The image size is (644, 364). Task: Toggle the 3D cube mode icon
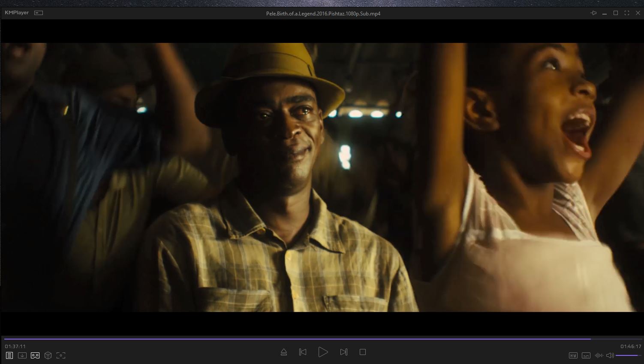[x=48, y=355]
